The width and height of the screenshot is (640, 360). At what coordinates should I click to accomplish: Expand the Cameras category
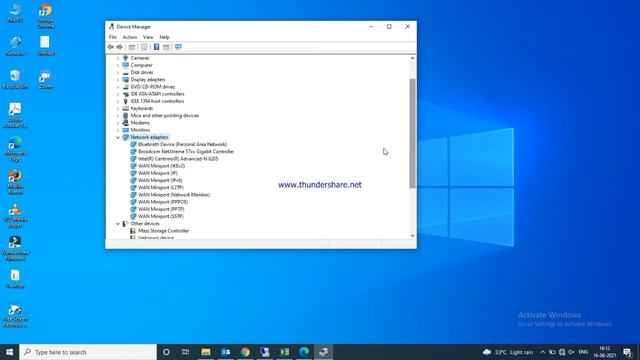[118, 58]
